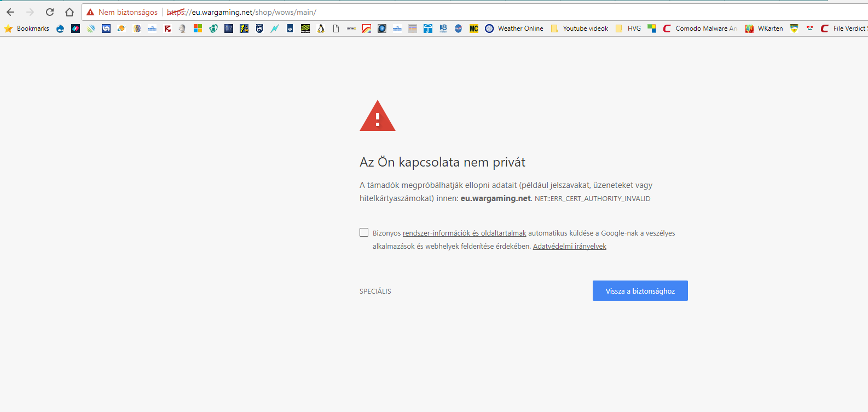
Task: Expand the HVG bookmark folder
Action: 628,28
